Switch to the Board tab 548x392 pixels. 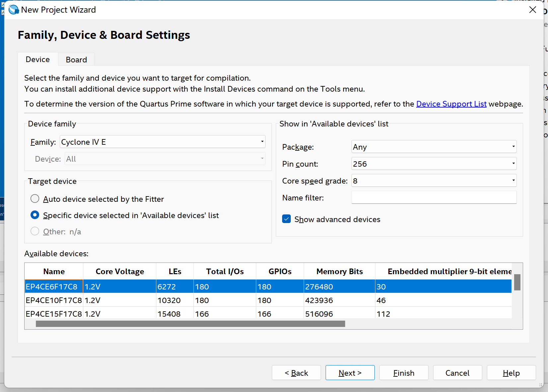point(76,60)
